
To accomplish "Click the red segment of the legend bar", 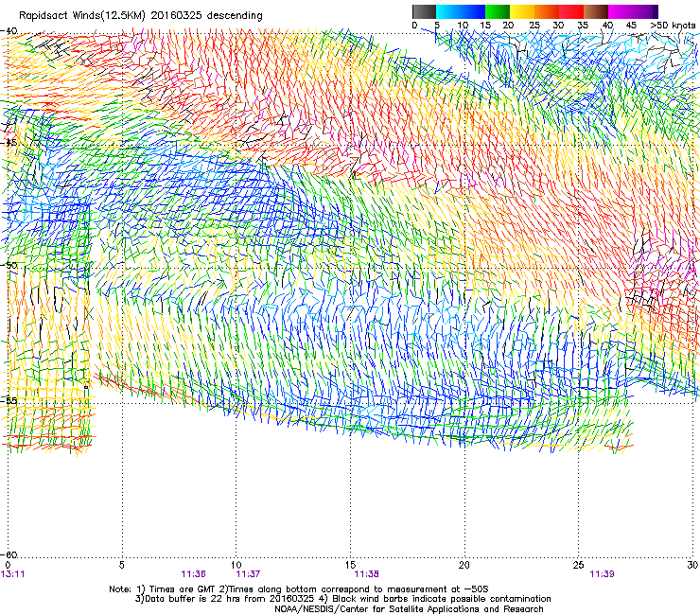I will point(571,11).
